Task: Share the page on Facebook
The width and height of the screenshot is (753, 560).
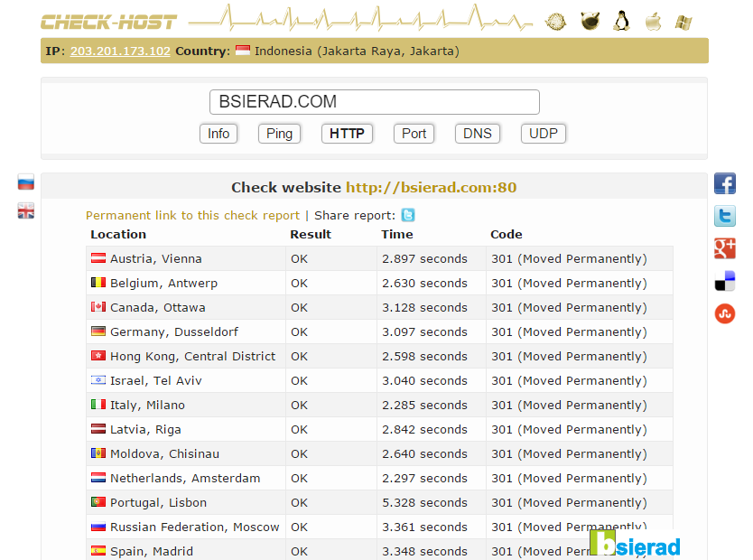Action: coord(725,183)
